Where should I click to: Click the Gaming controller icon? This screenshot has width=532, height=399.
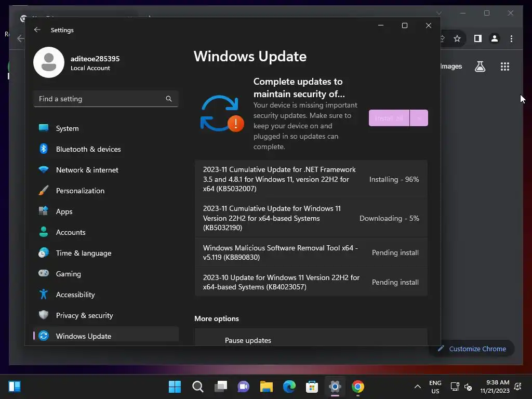coord(44,273)
